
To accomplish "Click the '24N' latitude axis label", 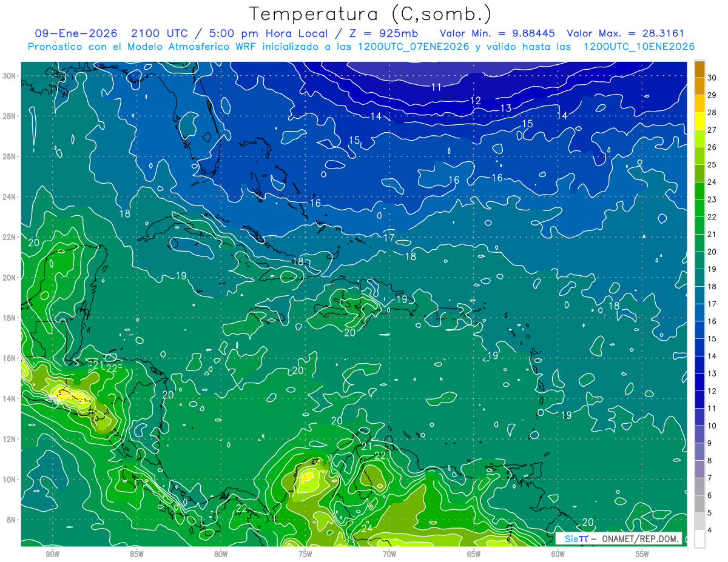I will click(x=8, y=196).
